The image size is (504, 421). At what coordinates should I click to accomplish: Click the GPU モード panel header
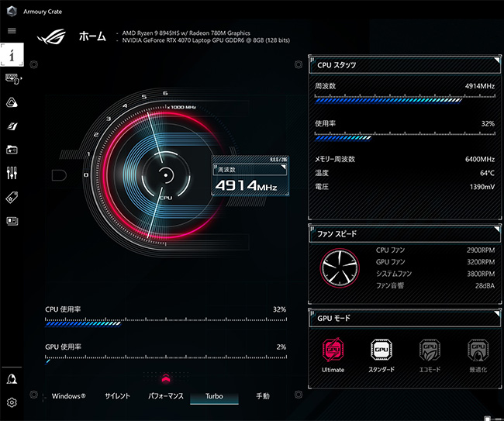point(405,318)
